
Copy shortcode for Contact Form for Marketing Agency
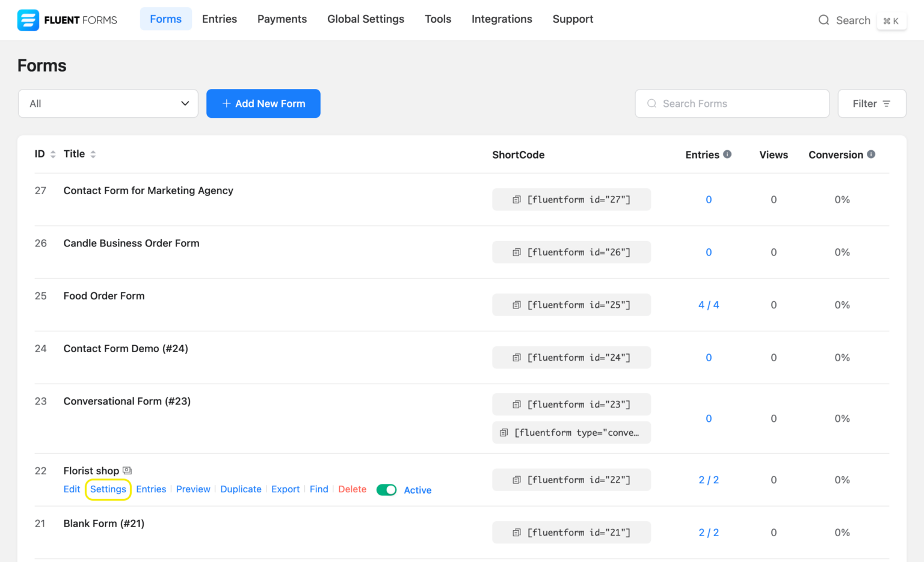coord(516,199)
